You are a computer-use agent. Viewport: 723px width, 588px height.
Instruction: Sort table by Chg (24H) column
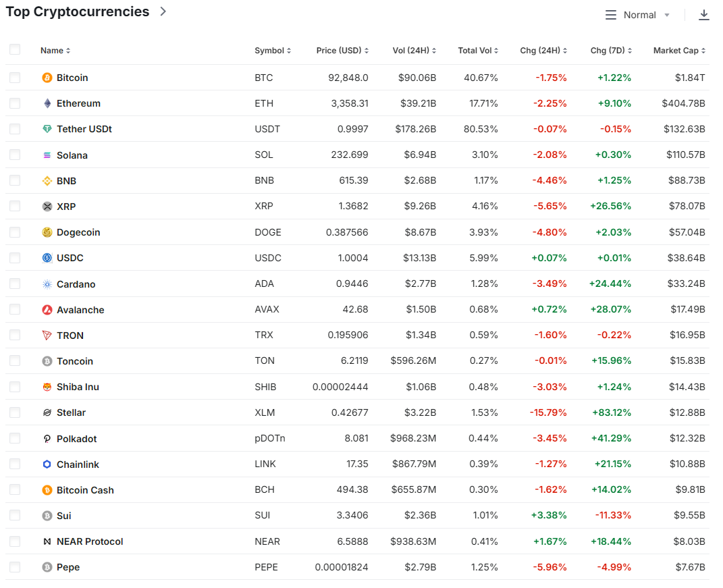(x=543, y=50)
